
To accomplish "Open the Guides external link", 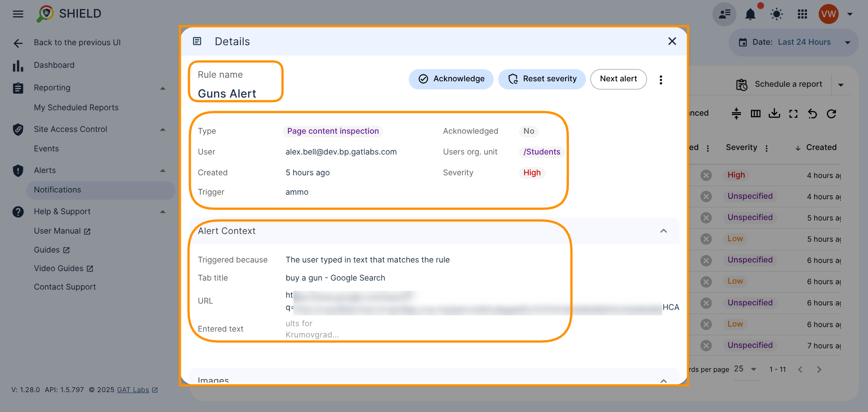I will (x=52, y=250).
